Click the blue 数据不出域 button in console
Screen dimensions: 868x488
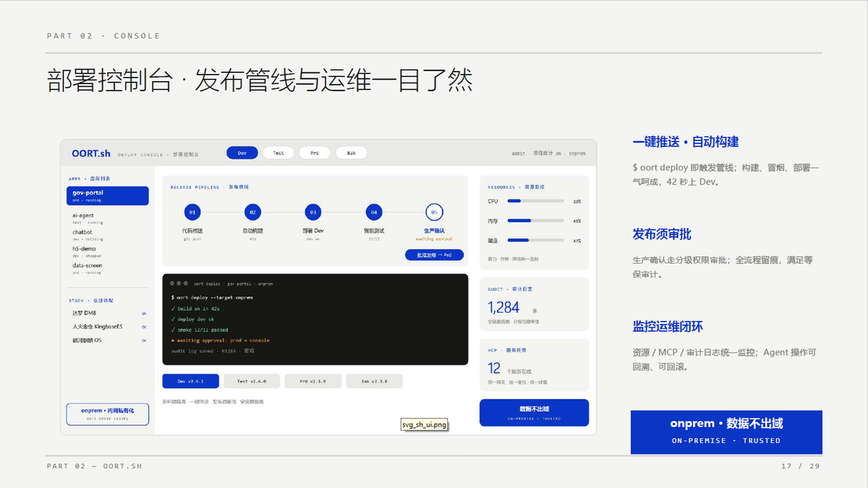[x=534, y=413]
